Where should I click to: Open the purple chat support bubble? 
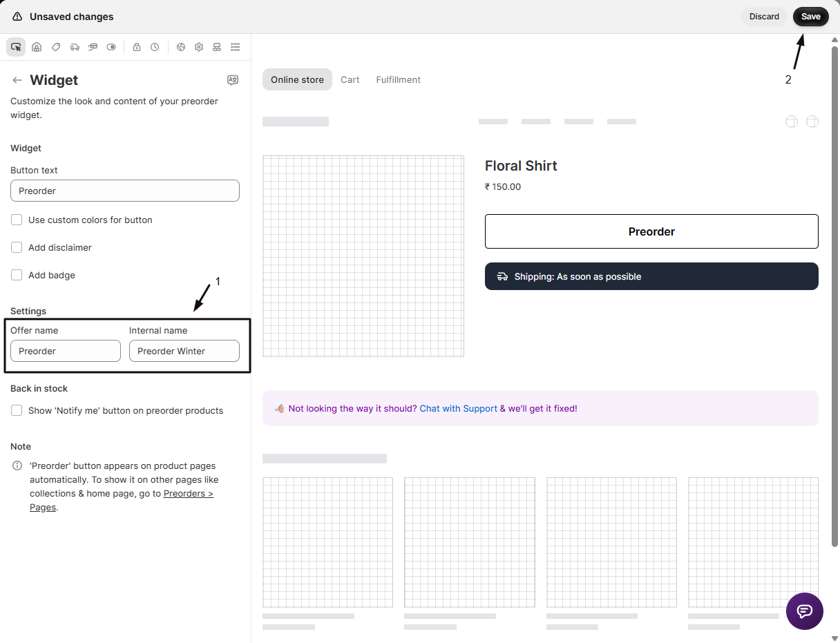click(x=805, y=611)
